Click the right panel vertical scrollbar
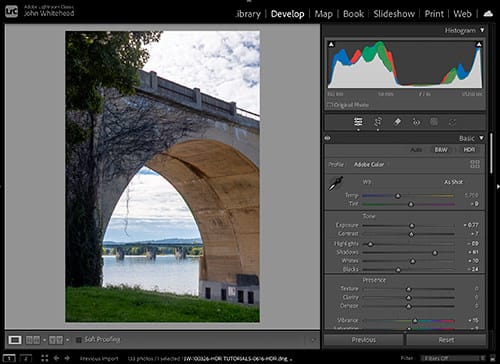The image size is (500, 364). [x=491, y=154]
